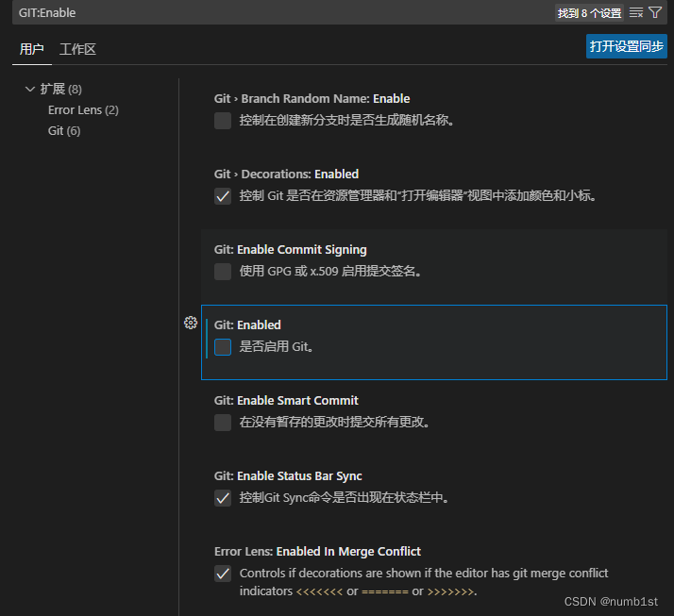Select Git (6) in the settings tree
The height and width of the screenshot is (616, 674).
[x=64, y=131]
